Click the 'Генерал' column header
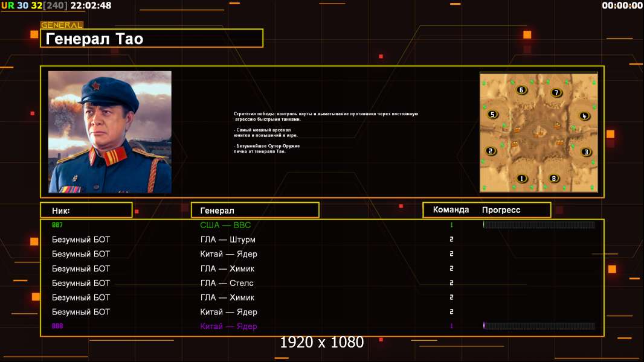Image resolution: width=644 pixels, height=362 pixels. click(255, 211)
